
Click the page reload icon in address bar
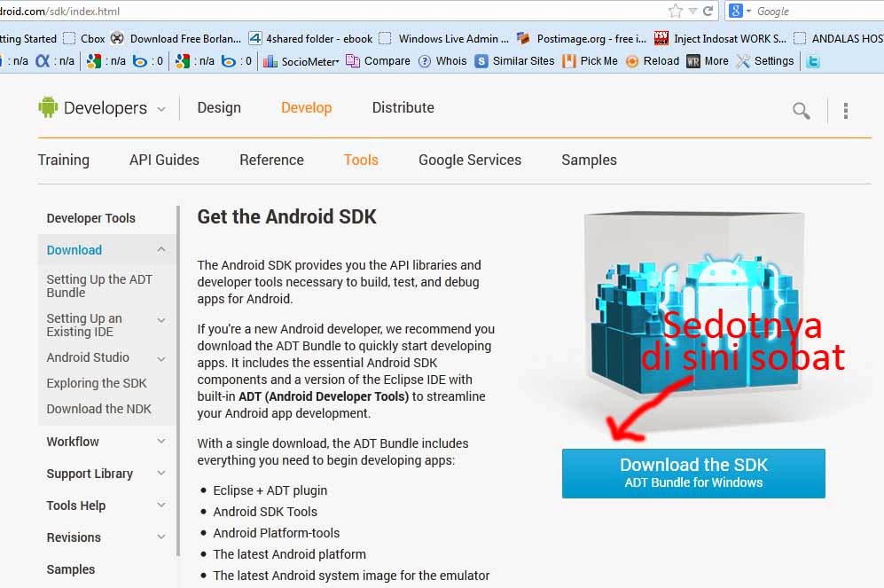[708, 11]
